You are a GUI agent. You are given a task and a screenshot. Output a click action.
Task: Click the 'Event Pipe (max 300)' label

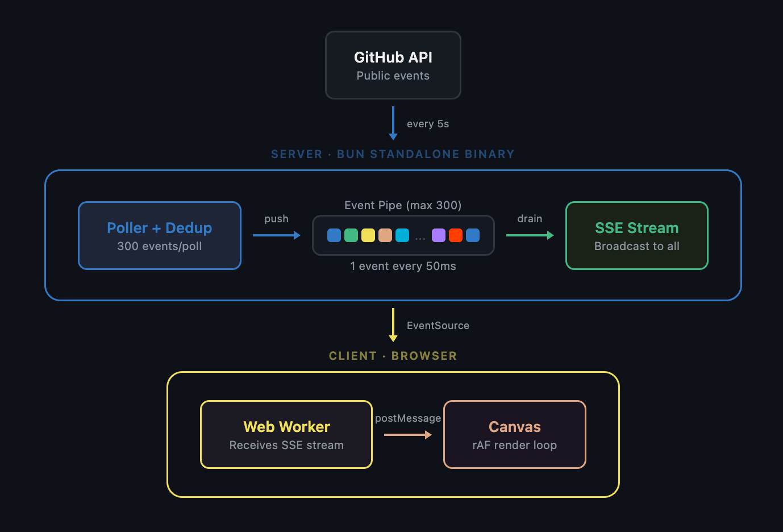tap(403, 205)
